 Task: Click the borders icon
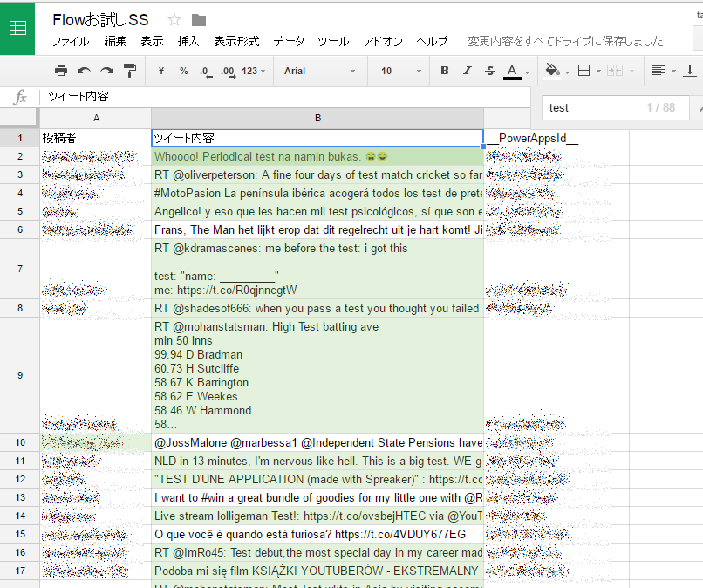click(x=584, y=71)
